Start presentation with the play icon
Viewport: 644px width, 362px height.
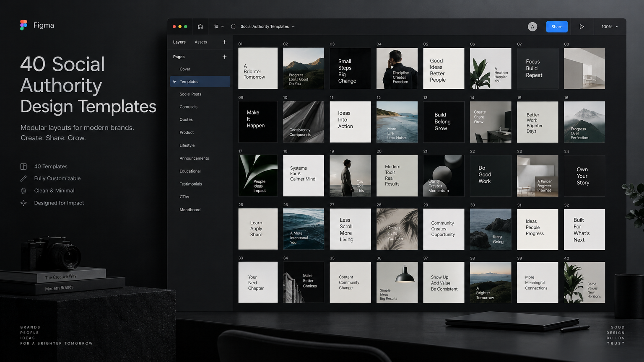[x=582, y=26]
